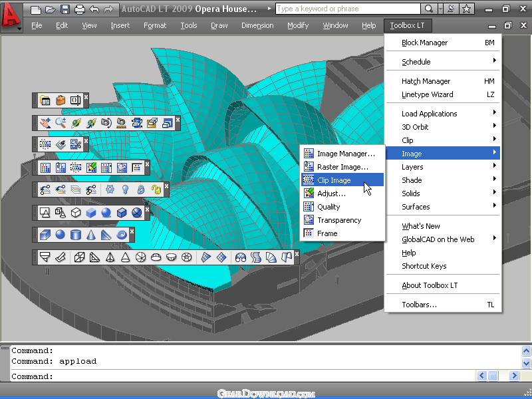This screenshot has width=532, height=399.
Task: Close the solids primitives toolbar
Action: pyautogui.click(x=132, y=231)
